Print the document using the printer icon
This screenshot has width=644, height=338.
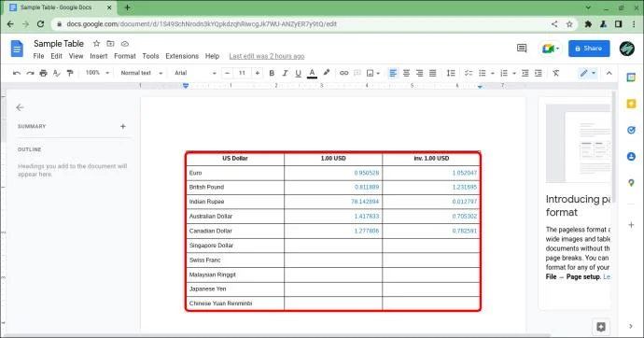point(43,73)
